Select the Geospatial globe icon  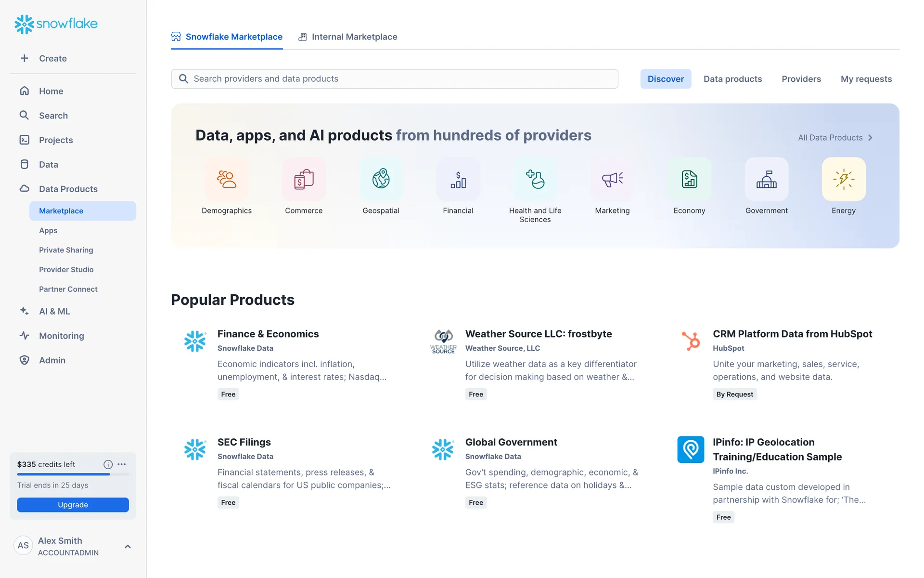(381, 179)
